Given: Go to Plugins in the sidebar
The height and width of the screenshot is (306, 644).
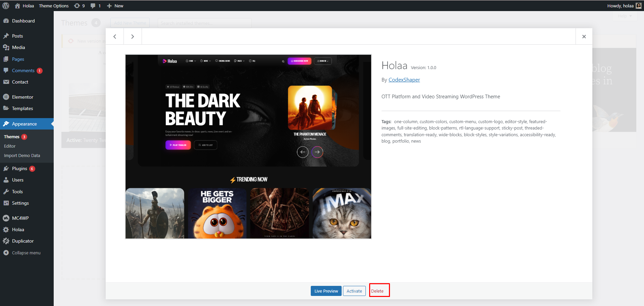Looking at the screenshot, I should pyautogui.click(x=19, y=168).
